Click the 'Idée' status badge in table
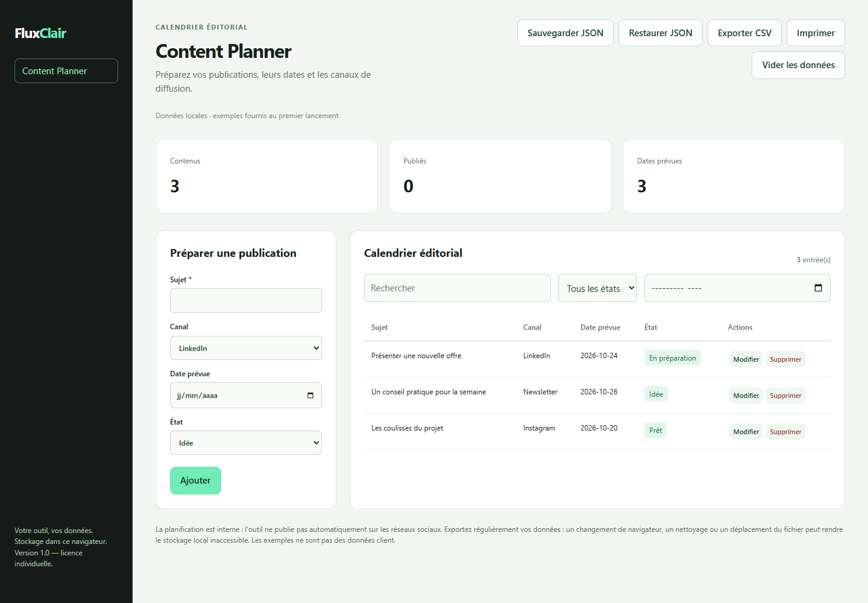Viewport: 868px width, 603px height. coord(656,394)
